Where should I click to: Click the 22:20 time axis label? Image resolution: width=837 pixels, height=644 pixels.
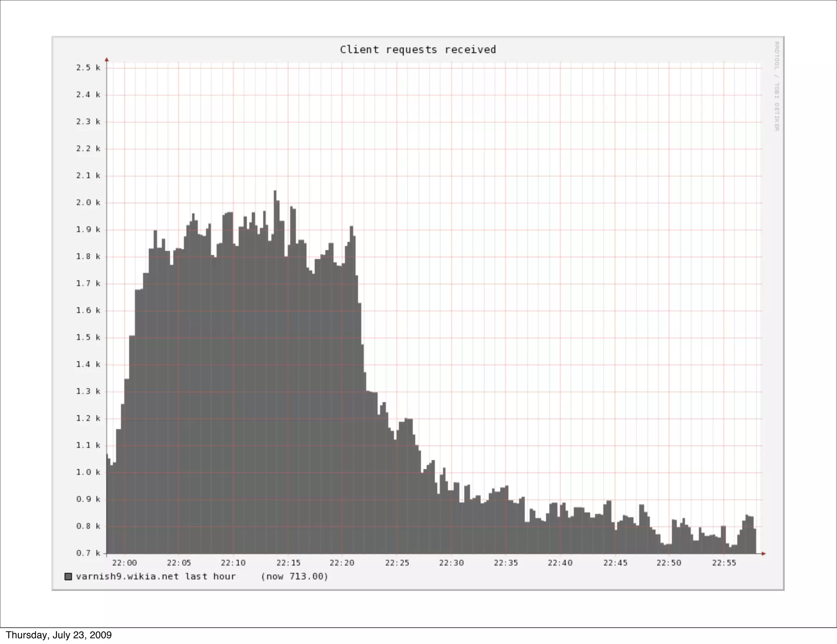(x=342, y=563)
